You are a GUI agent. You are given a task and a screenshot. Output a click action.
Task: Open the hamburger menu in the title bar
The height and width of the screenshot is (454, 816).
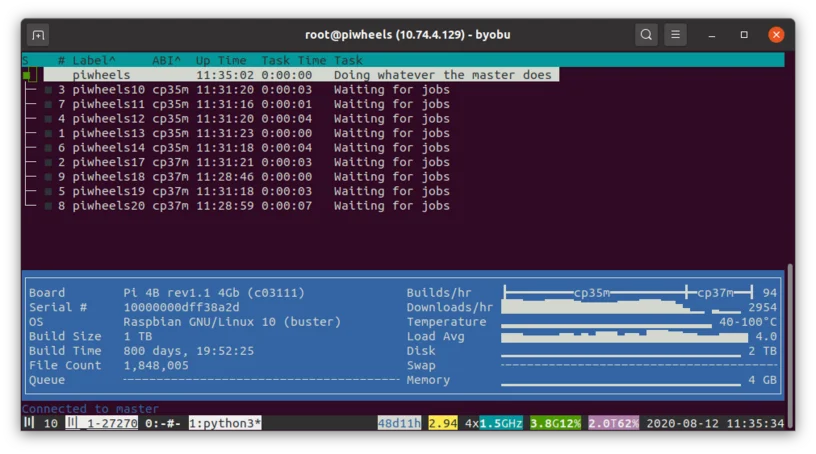pos(675,35)
